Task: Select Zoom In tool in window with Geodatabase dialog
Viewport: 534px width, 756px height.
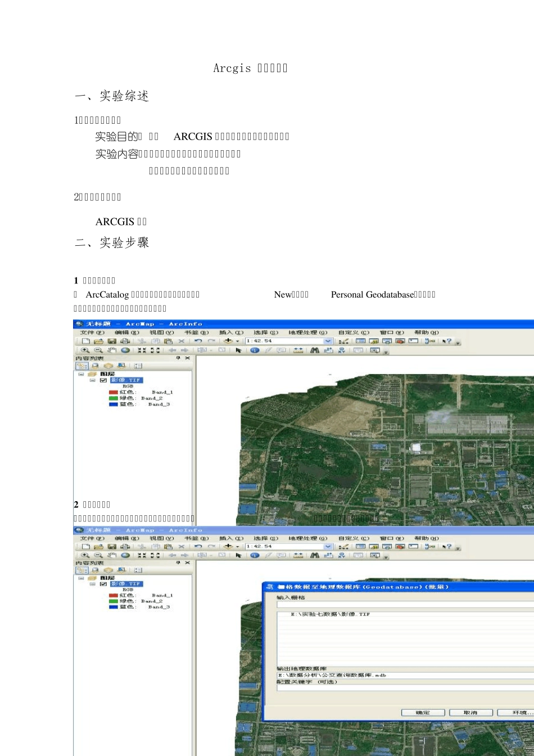Action: [85, 555]
